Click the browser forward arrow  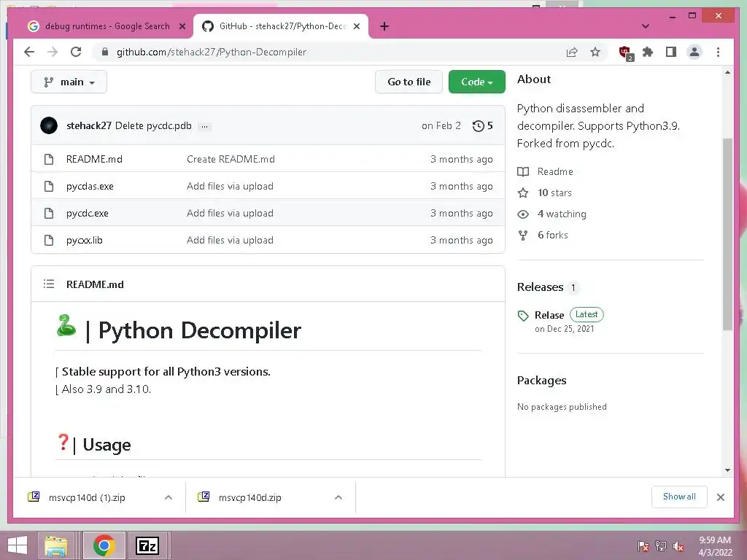click(53, 52)
